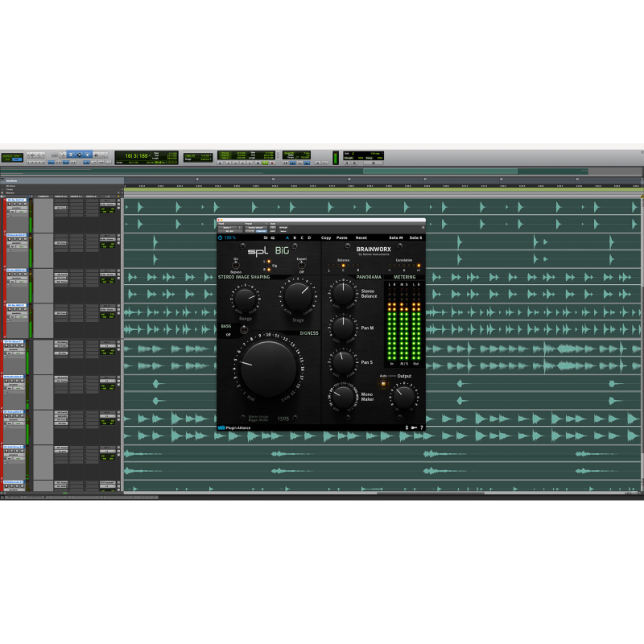The height and width of the screenshot is (644, 644).
Task: Click the highlighted region in Universe view
Action: coord(440,171)
